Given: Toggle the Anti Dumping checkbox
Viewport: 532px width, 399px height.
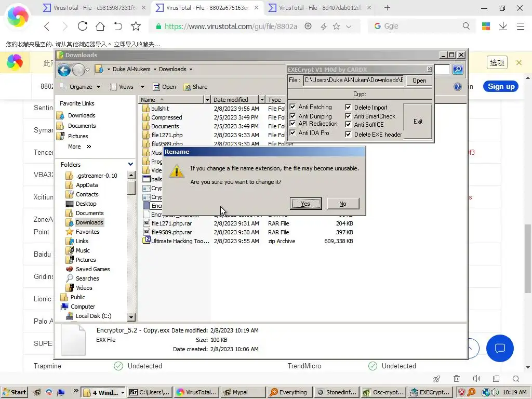Looking at the screenshot, I should point(292,116).
